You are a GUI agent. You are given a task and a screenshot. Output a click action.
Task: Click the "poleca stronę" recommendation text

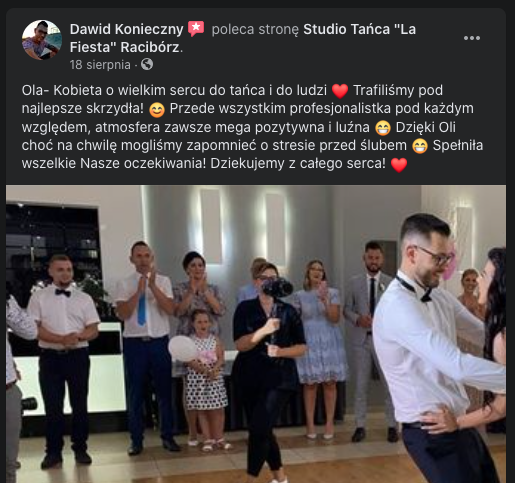click(255, 29)
